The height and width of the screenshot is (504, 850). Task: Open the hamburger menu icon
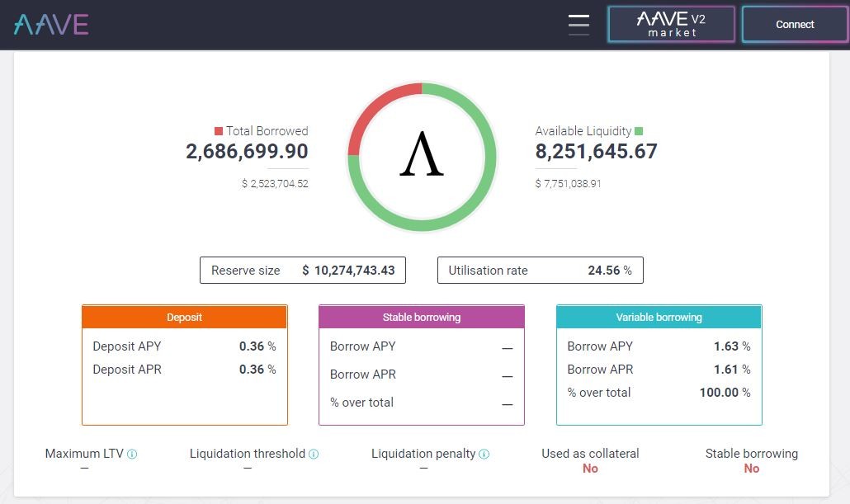click(x=578, y=25)
